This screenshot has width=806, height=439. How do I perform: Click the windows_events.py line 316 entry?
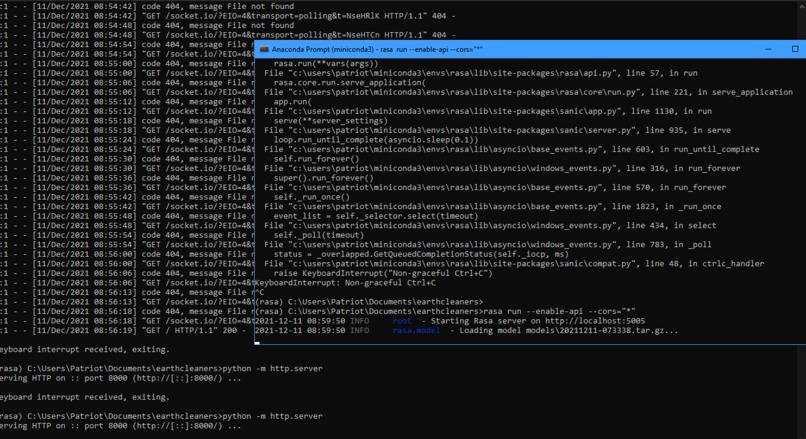(x=502, y=168)
